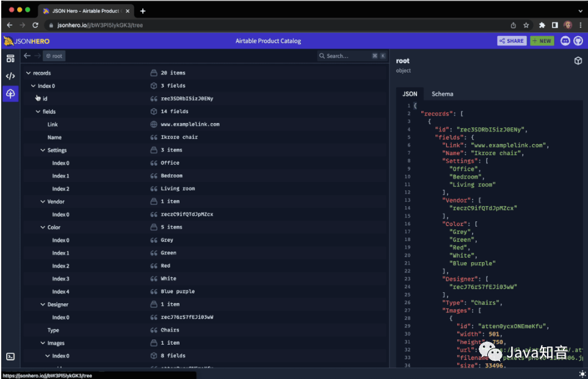Click the SHARE button
Screen dimensions: 588x379
point(512,41)
